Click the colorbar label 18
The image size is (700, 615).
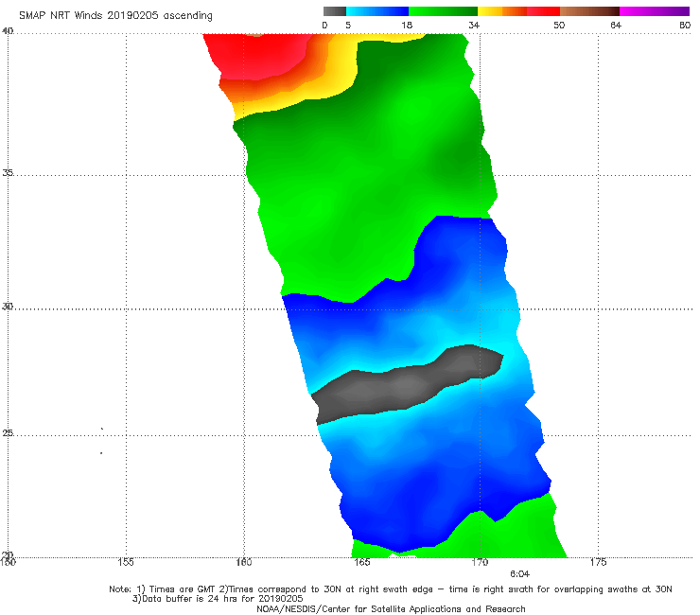coord(407,26)
